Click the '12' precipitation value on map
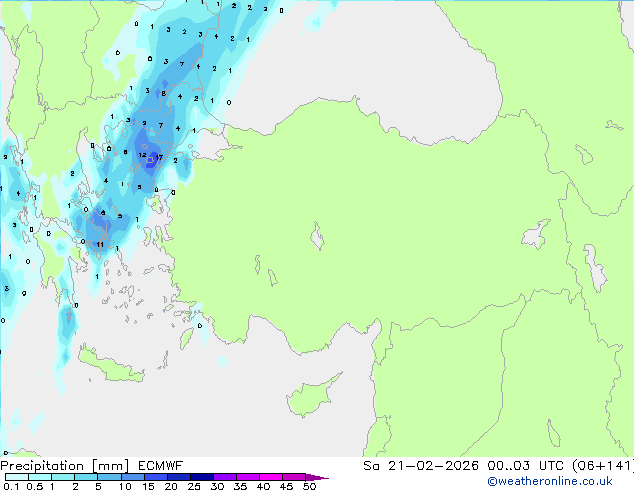 click(x=142, y=155)
